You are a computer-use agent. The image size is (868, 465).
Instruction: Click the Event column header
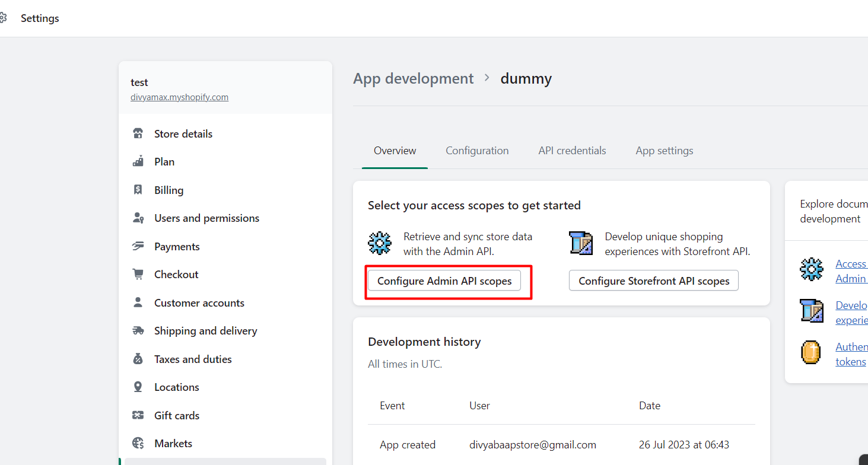tap(392, 406)
